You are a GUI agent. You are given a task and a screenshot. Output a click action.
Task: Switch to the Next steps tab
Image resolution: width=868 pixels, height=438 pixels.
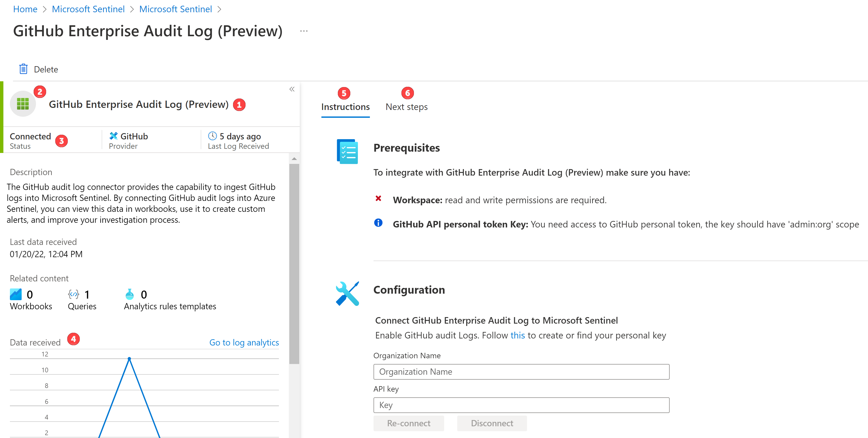(x=406, y=107)
